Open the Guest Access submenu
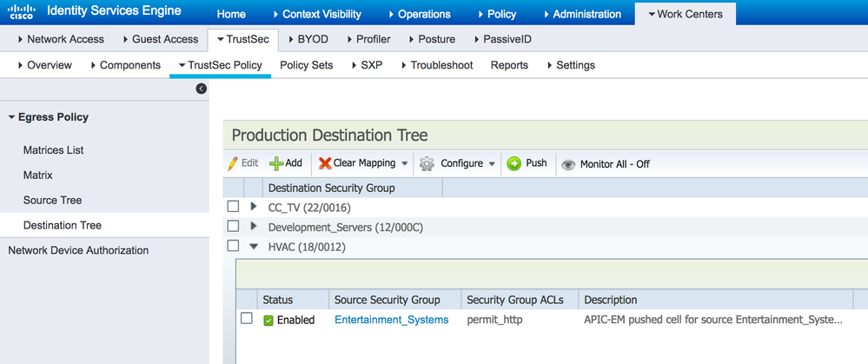The width and height of the screenshot is (868, 364). point(160,39)
